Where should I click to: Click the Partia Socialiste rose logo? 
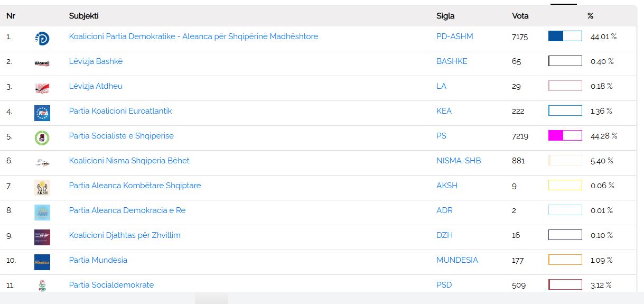[x=42, y=137]
